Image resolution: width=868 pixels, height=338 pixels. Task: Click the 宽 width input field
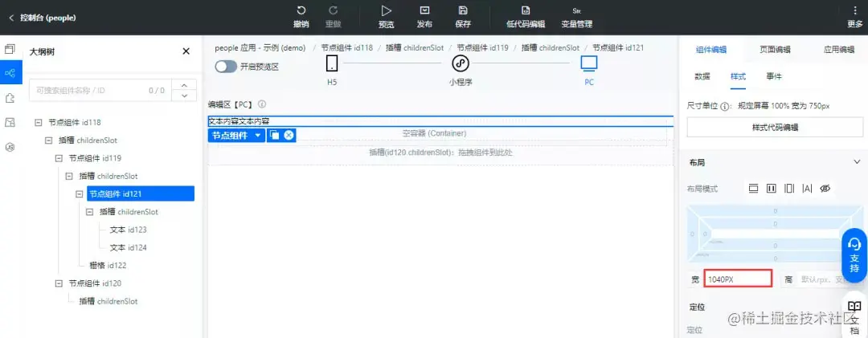(x=737, y=279)
